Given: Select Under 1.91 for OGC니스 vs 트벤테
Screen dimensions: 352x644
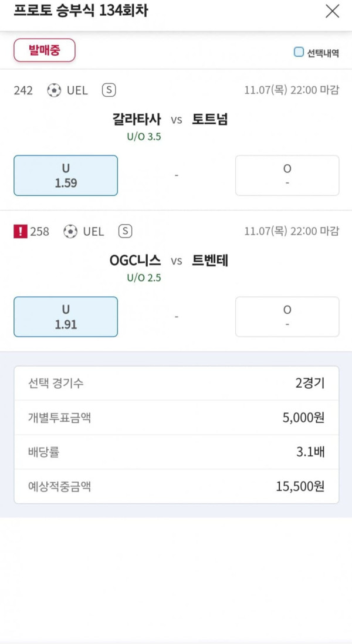Looking at the screenshot, I should click(x=66, y=317).
